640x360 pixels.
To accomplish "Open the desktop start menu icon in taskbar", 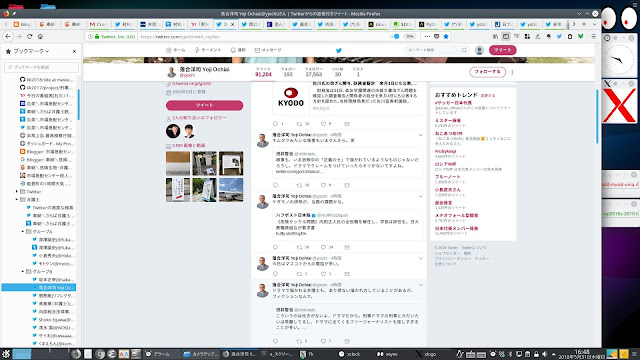I will 6,354.
